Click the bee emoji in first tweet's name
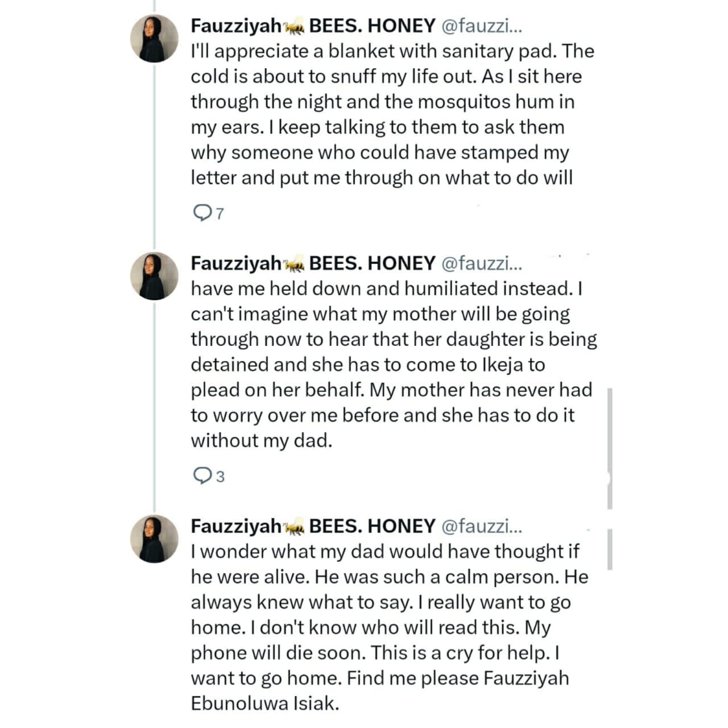This screenshot has width=728, height=728. click(295, 27)
